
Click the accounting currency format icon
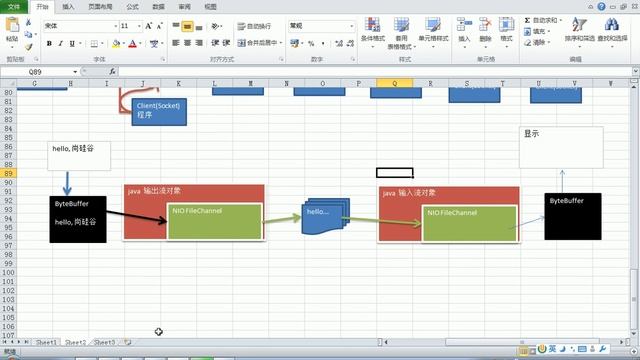(294, 43)
